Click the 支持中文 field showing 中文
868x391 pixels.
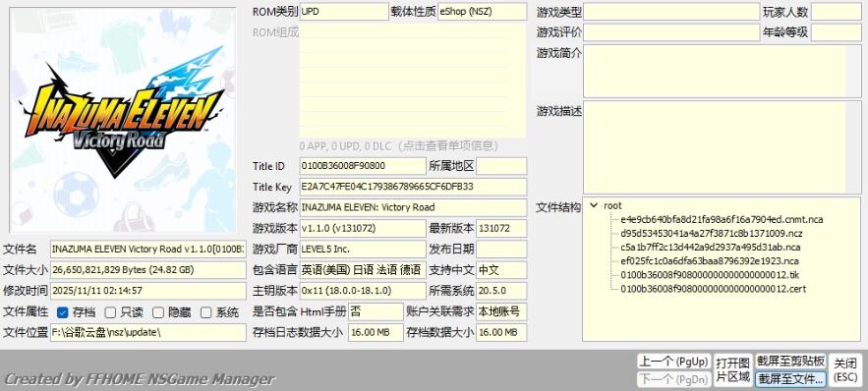[501, 270]
